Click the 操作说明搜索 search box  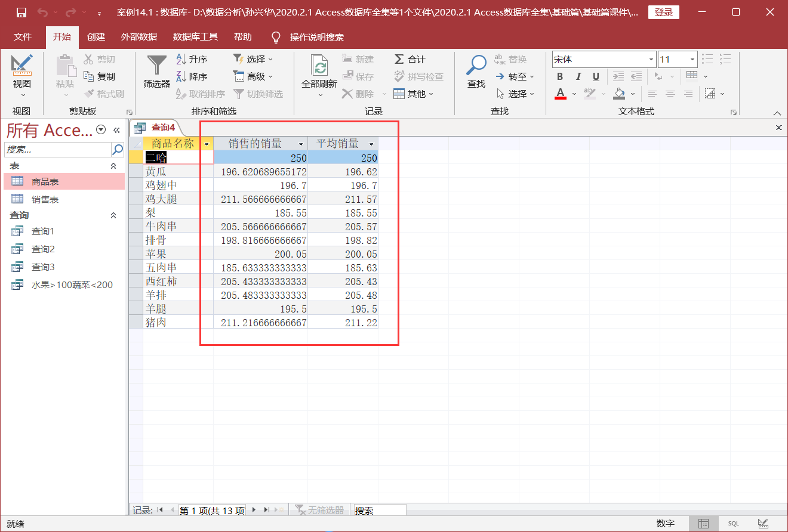tap(316, 37)
